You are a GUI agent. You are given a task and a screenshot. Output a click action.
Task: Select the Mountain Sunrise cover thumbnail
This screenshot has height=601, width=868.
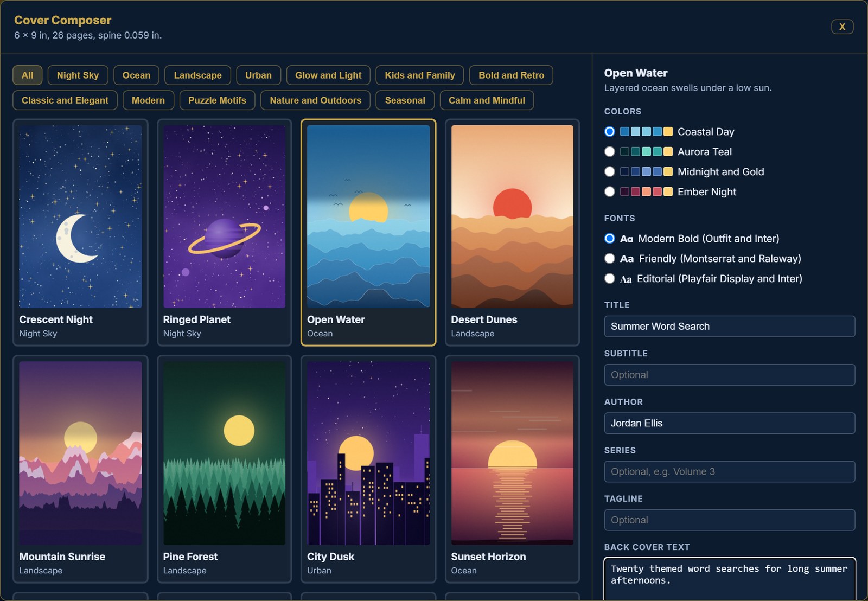click(x=80, y=469)
